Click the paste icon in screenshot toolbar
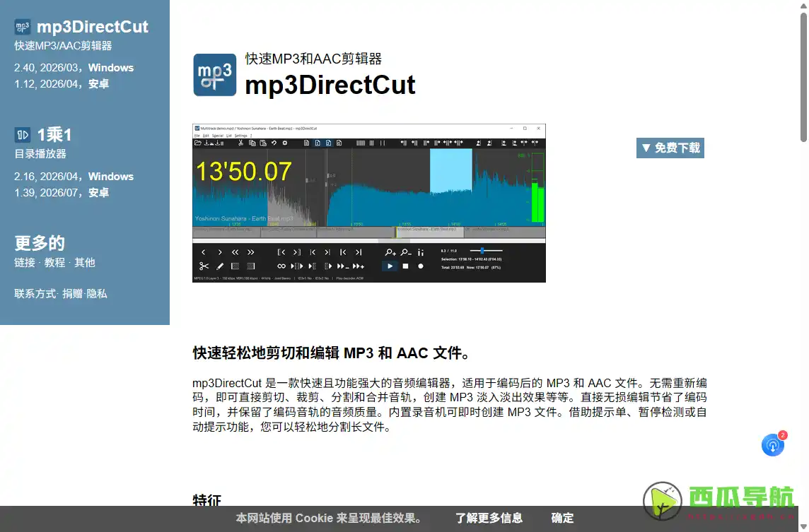This screenshot has height=532, width=809. pos(263,143)
